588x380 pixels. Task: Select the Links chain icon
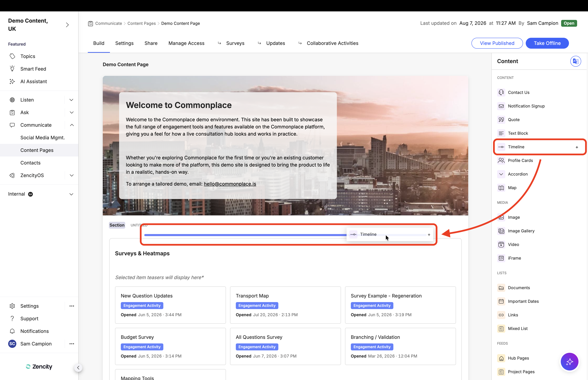[501, 315]
